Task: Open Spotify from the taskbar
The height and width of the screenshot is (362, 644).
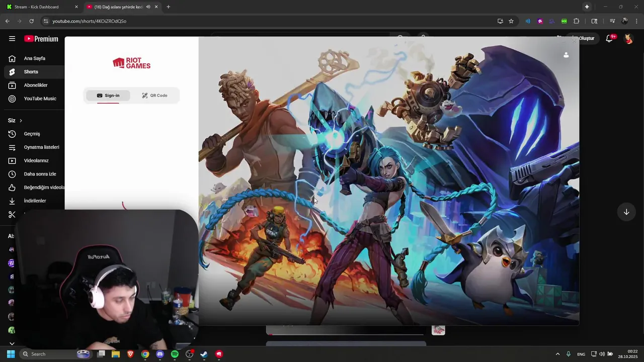Action: pos(175,354)
